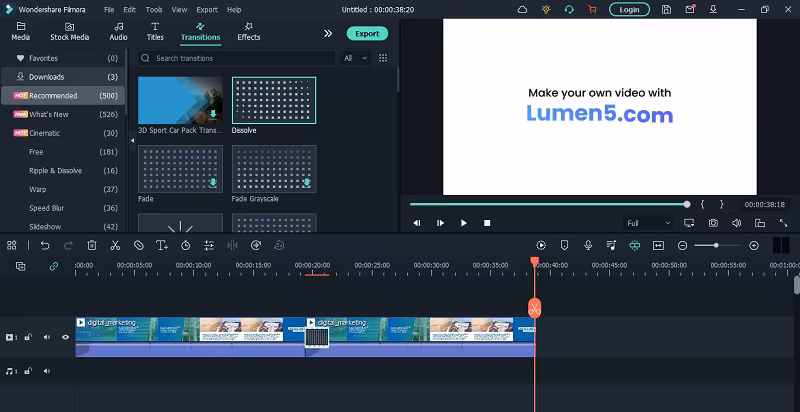Switch to the Audio tab
This screenshot has height=412, width=800.
click(x=118, y=32)
